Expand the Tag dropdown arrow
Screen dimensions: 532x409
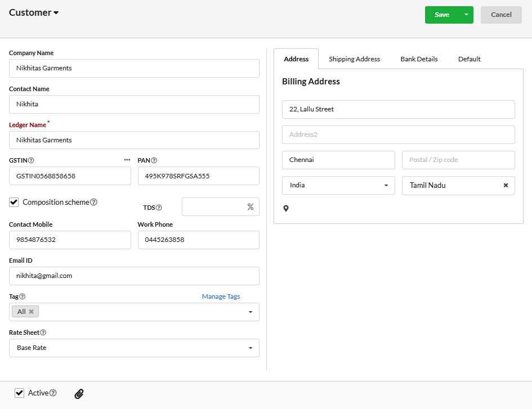(251, 312)
